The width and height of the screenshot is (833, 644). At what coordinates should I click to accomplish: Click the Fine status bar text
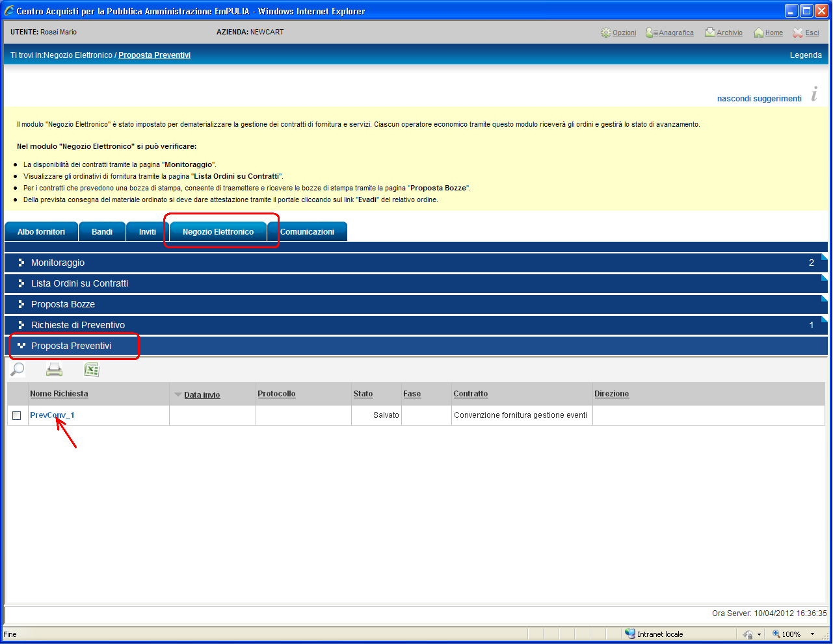pos(10,634)
